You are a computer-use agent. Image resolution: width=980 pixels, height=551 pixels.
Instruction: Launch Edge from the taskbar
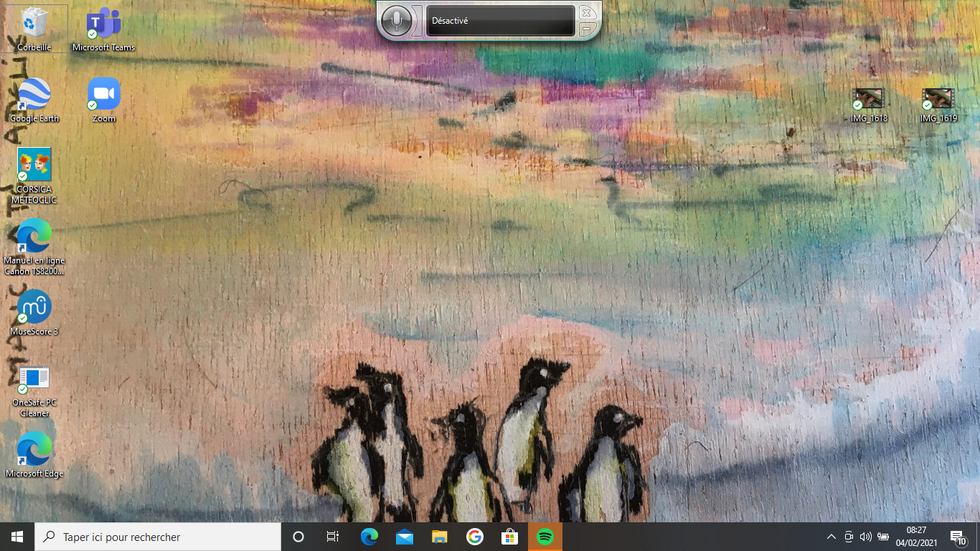369,537
